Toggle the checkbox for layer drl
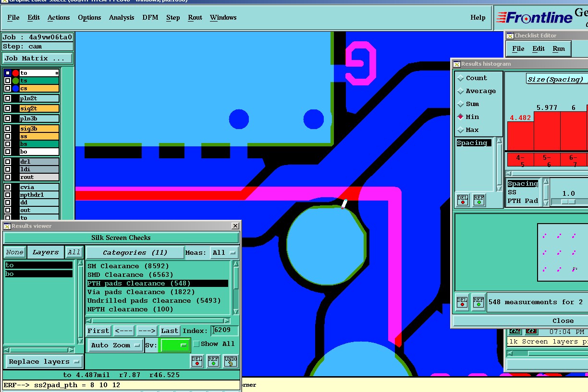588x392 pixels. pyautogui.click(x=7, y=162)
